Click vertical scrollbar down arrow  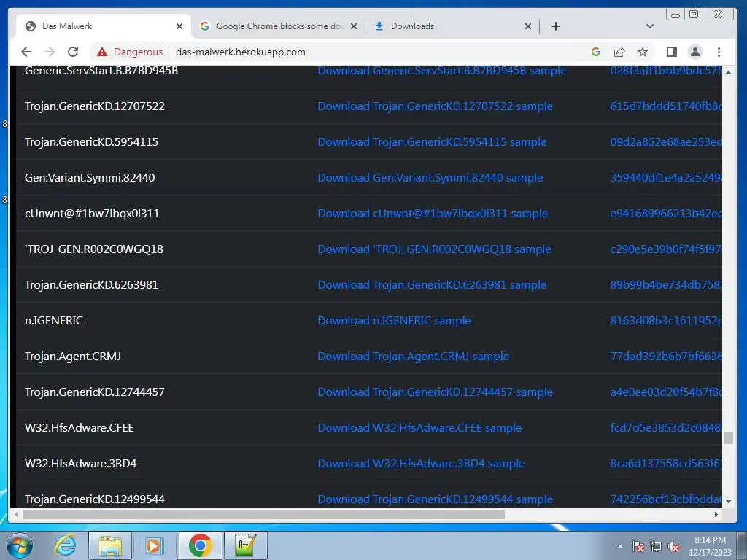point(728,502)
